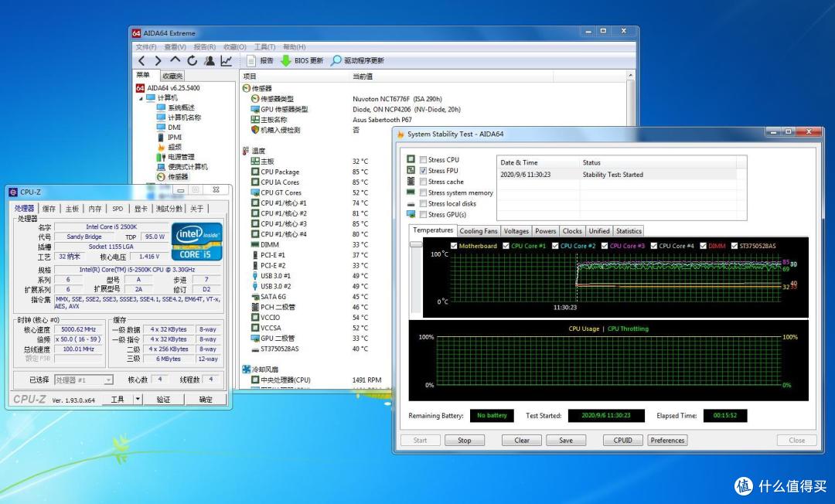Click the CPU Package temperature row

(x=308, y=172)
